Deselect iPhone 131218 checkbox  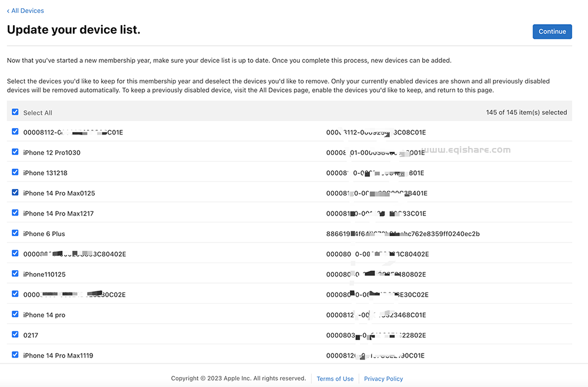(15, 173)
